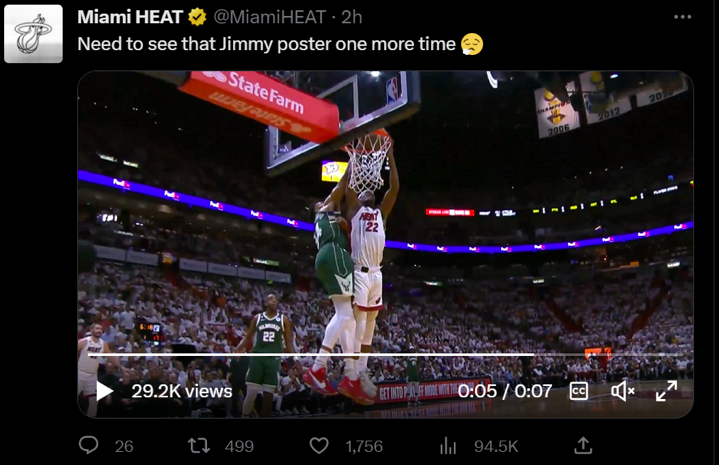The image size is (719, 466).
Task: Seek on the video progress bar
Action: coord(385,355)
